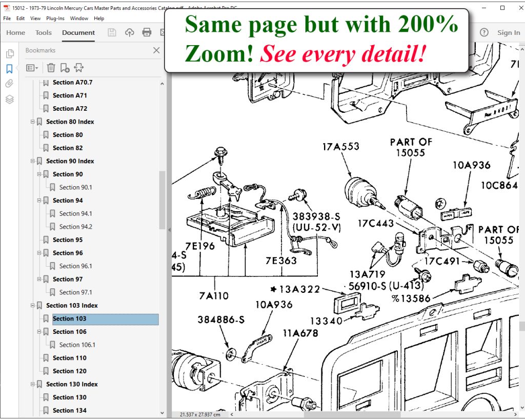Collapse the Section 94 tree node

point(39,201)
